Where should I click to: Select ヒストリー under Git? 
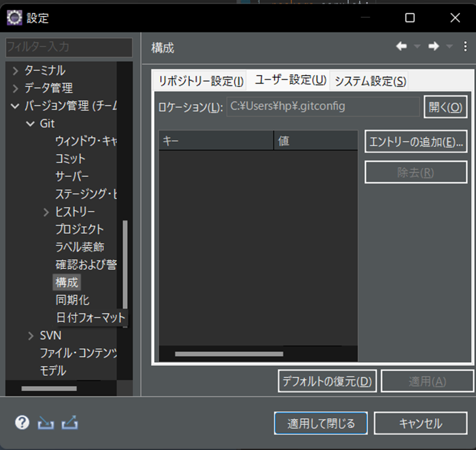75,212
